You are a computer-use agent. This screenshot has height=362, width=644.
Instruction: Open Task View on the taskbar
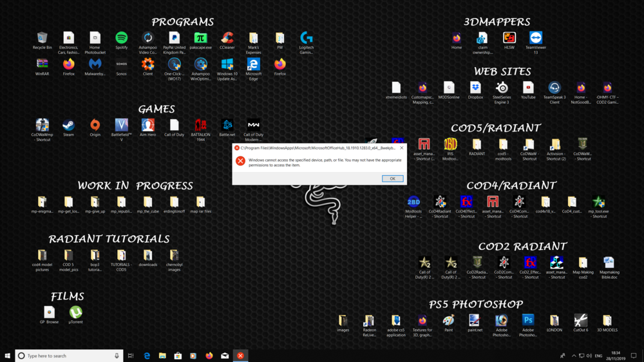[x=131, y=356]
